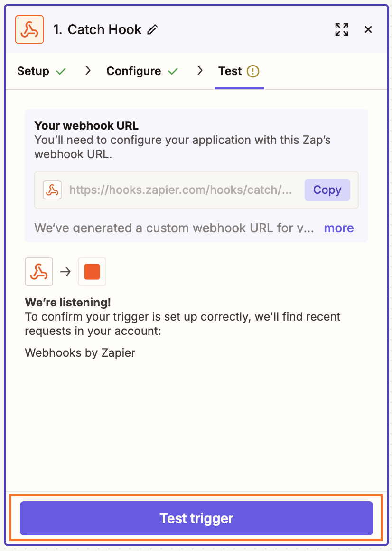Image resolution: width=392 pixels, height=551 pixels.
Task: Click the arrow between the two icons
Action: [65, 272]
